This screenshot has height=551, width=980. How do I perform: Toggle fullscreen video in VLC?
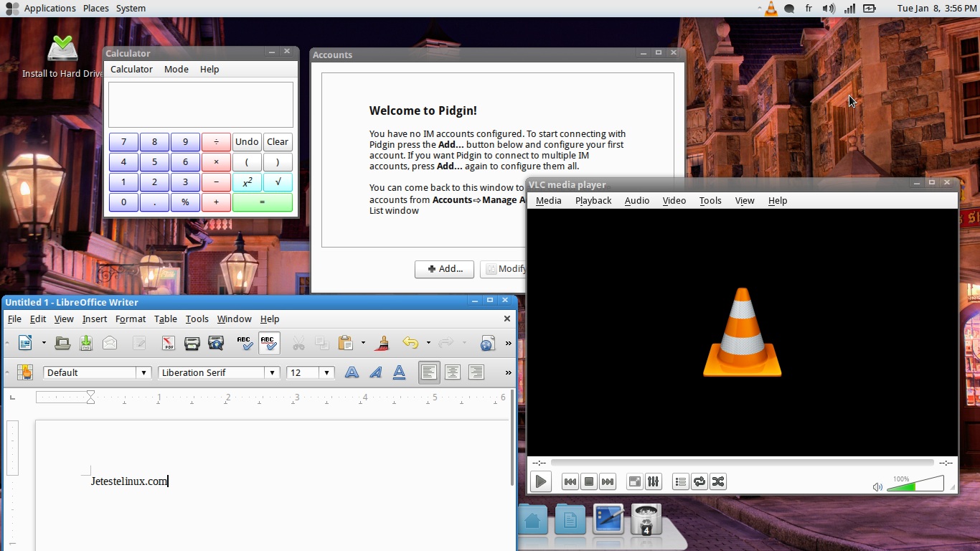click(634, 482)
